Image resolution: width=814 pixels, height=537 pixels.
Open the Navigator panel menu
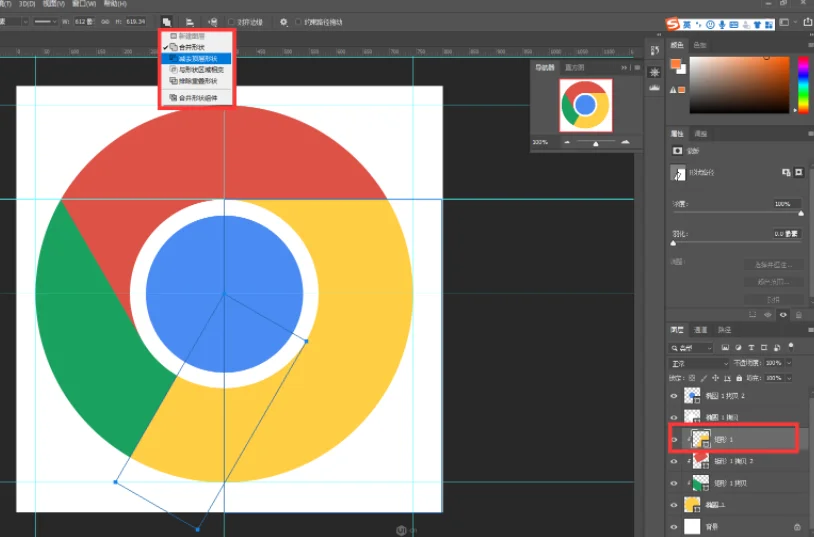click(x=637, y=68)
